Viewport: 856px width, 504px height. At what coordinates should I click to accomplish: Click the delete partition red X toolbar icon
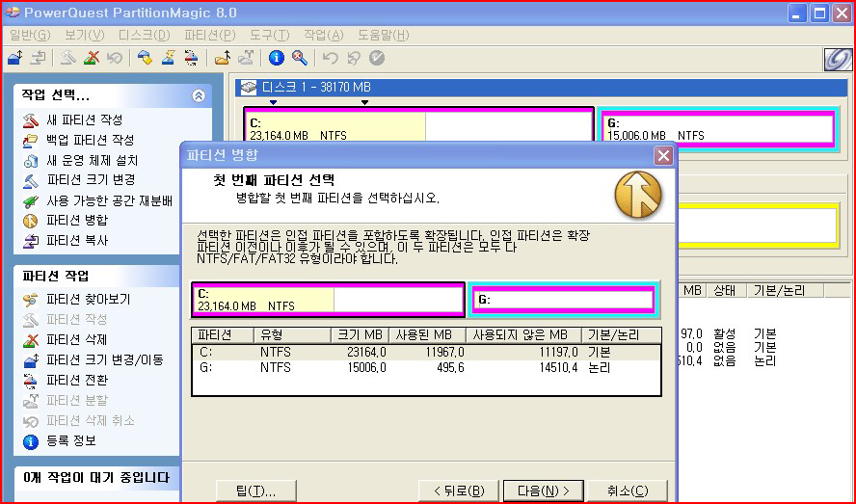(92, 57)
